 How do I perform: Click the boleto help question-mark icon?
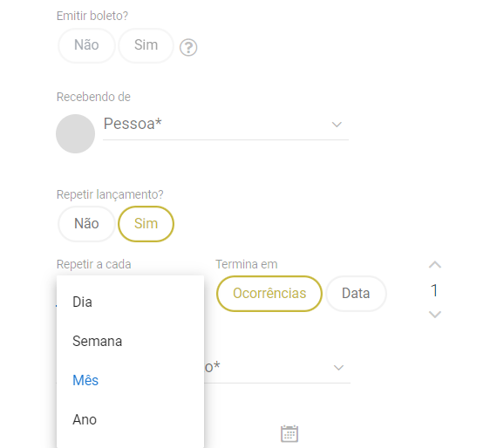pyautogui.click(x=188, y=48)
